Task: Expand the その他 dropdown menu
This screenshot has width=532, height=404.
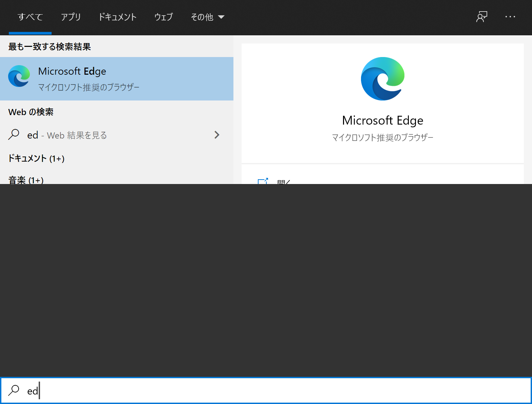Action: [208, 17]
